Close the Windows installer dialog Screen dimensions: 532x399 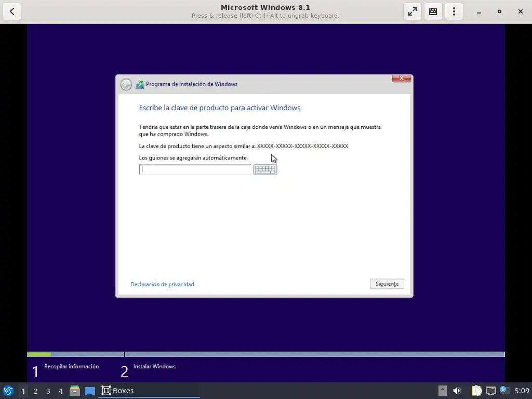402,78
